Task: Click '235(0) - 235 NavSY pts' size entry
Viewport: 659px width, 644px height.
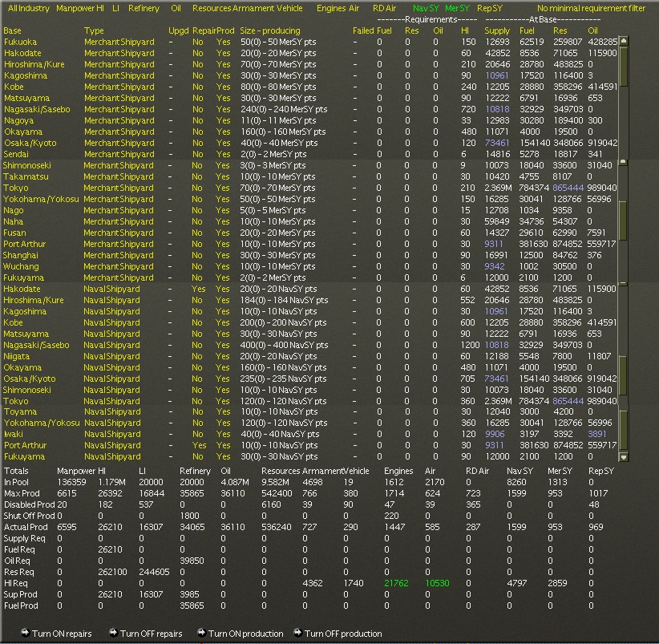Action: coord(283,379)
